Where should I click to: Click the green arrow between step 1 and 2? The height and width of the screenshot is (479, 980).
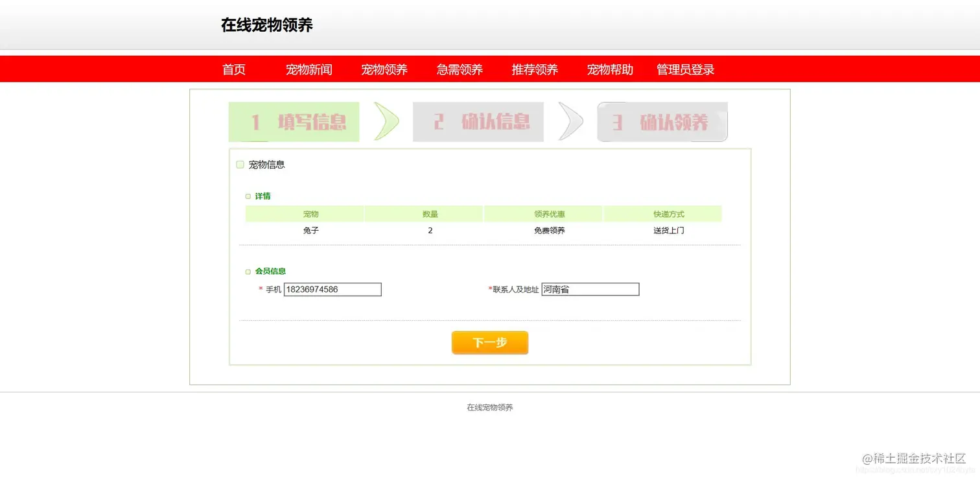tap(386, 122)
